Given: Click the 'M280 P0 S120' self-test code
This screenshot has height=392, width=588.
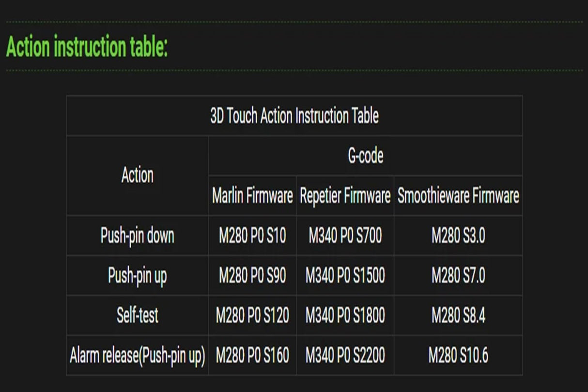Looking at the screenshot, I should (252, 315).
